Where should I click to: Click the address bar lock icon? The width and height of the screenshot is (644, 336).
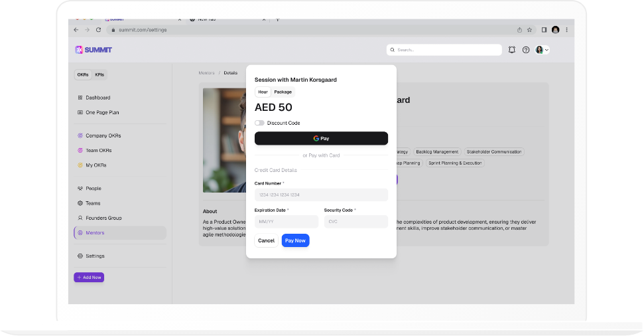(x=113, y=30)
